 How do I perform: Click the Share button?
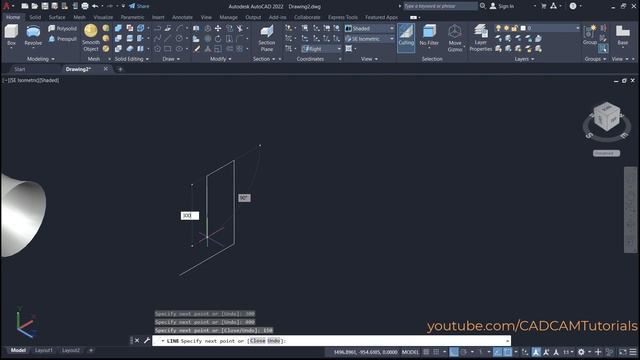[139, 6]
